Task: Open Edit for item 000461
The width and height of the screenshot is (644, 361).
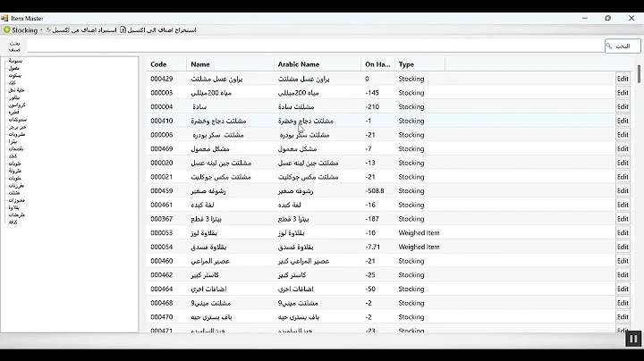Action: (623, 205)
